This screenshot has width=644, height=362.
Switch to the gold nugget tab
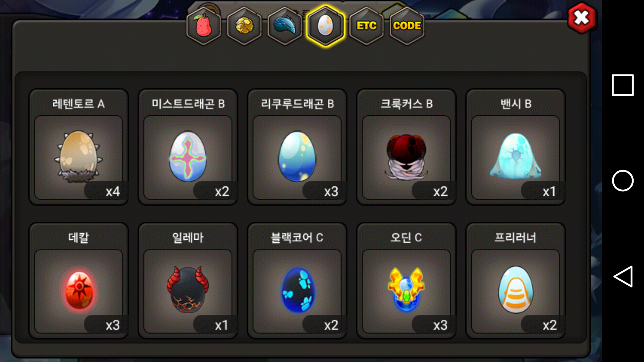point(245,26)
